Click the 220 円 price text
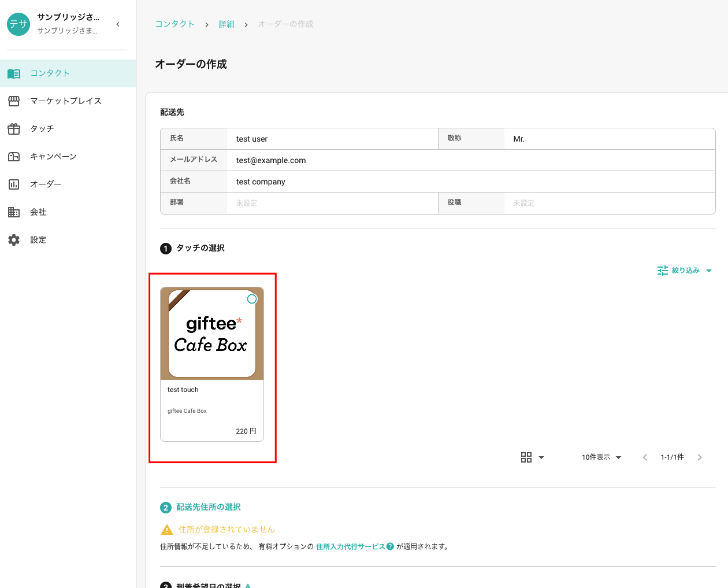 [x=246, y=431]
